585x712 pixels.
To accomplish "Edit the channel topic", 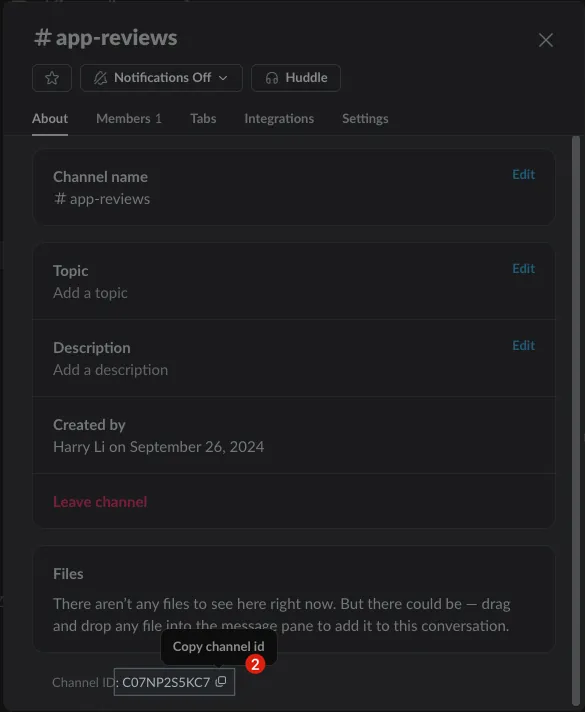I will pos(524,268).
